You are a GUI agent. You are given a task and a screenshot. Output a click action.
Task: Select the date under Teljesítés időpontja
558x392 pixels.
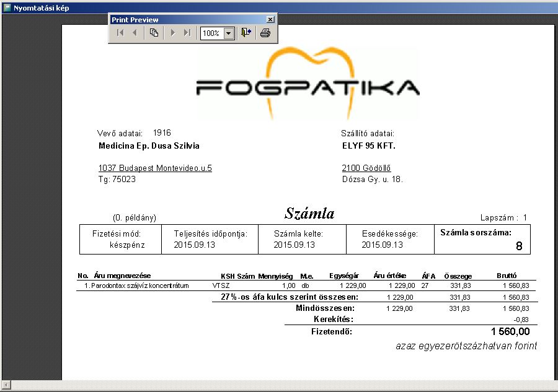[194, 245]
